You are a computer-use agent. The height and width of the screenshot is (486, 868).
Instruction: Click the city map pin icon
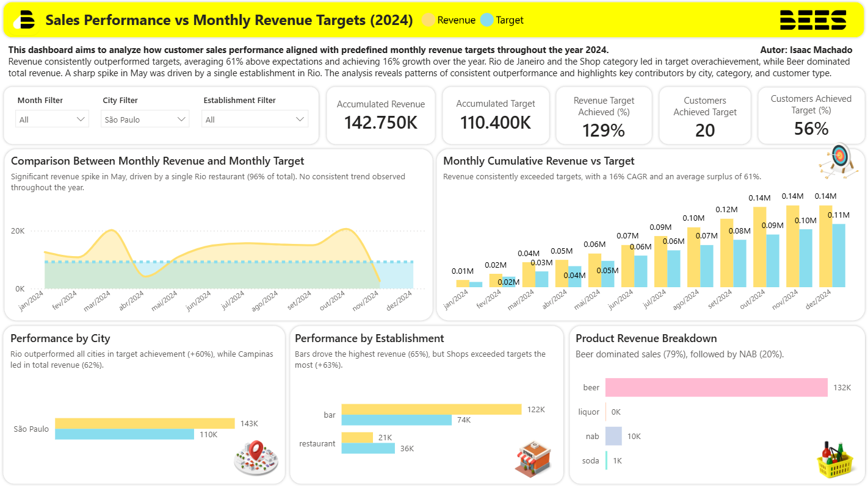pyautogui.click(x=256, y=458)
